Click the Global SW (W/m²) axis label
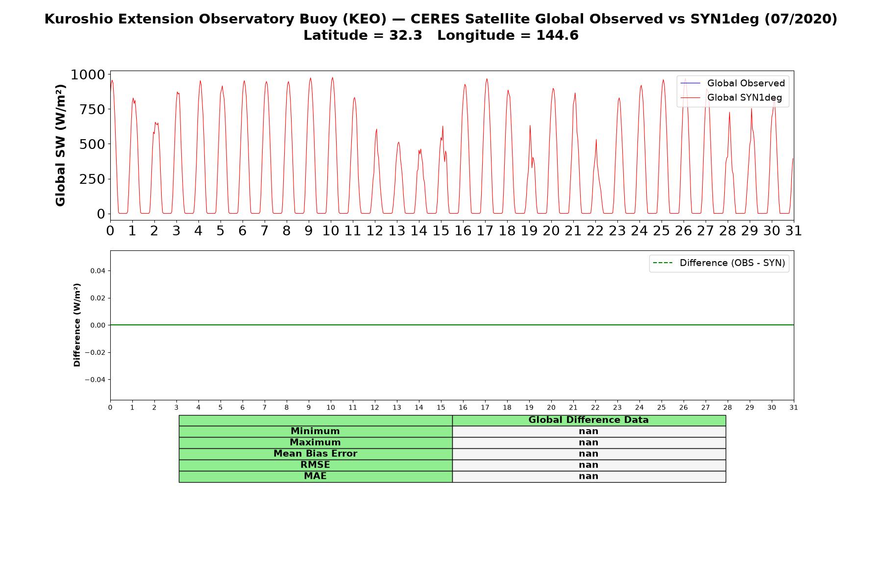The height and width of the screenshot is (588, 882). 60,145
